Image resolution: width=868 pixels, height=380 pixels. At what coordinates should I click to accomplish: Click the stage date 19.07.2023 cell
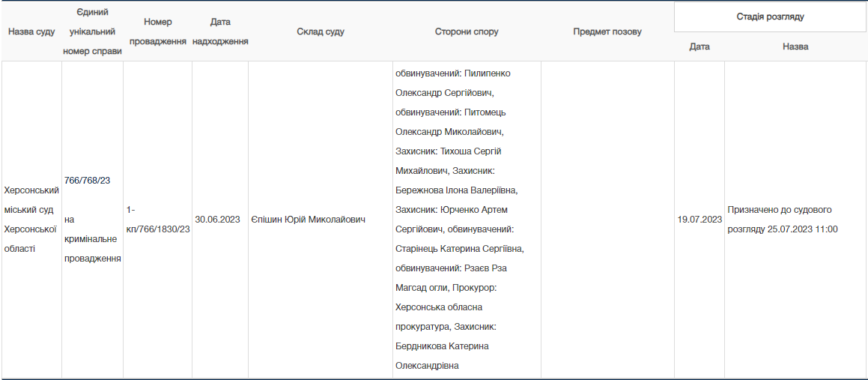(x=699, y=220)
